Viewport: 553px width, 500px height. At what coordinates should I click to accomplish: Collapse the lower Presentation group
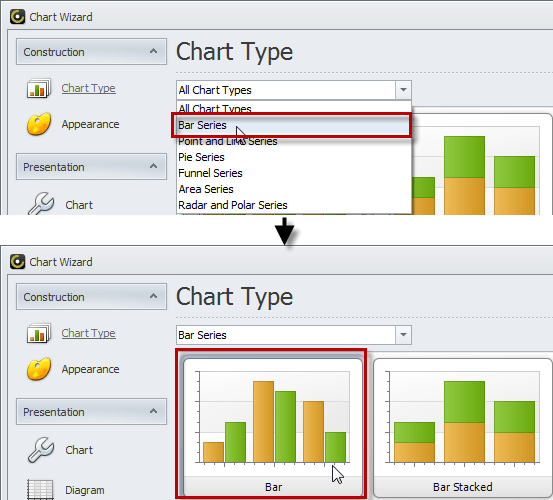pos(153,411)
